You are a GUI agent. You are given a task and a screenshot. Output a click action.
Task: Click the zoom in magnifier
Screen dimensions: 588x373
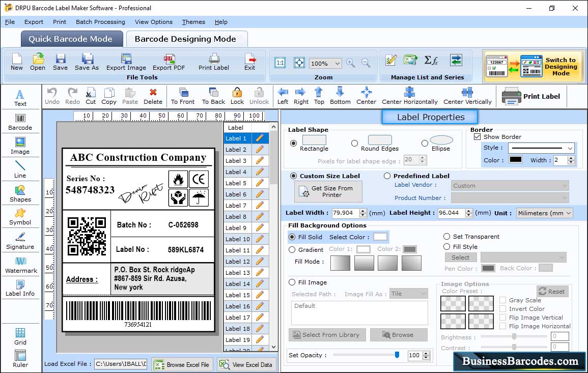point(351,63)
